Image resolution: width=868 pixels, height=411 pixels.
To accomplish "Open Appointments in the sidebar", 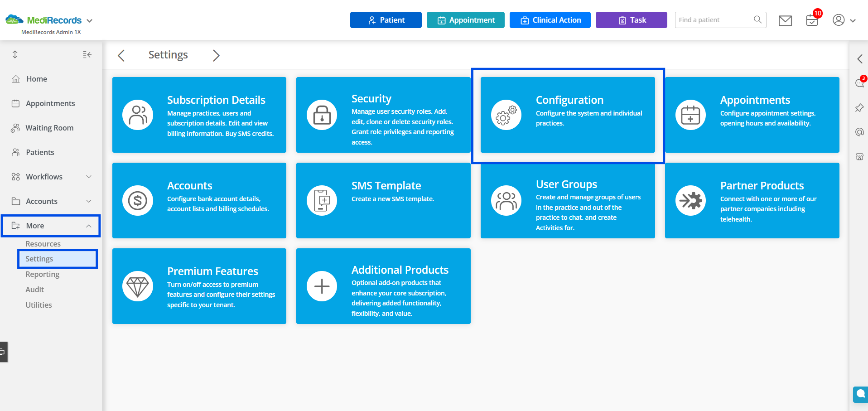I will (x=51, y=103).
